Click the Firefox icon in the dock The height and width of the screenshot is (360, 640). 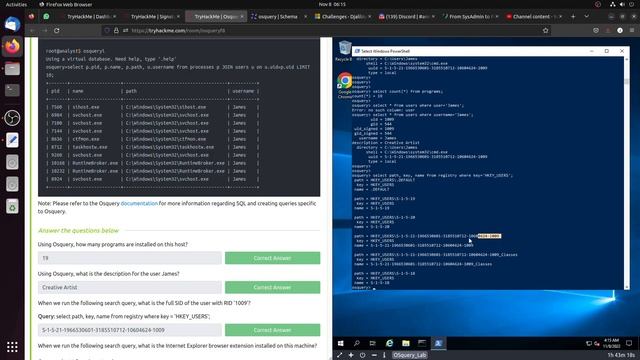pyautogui.click(x=12, y=47)
